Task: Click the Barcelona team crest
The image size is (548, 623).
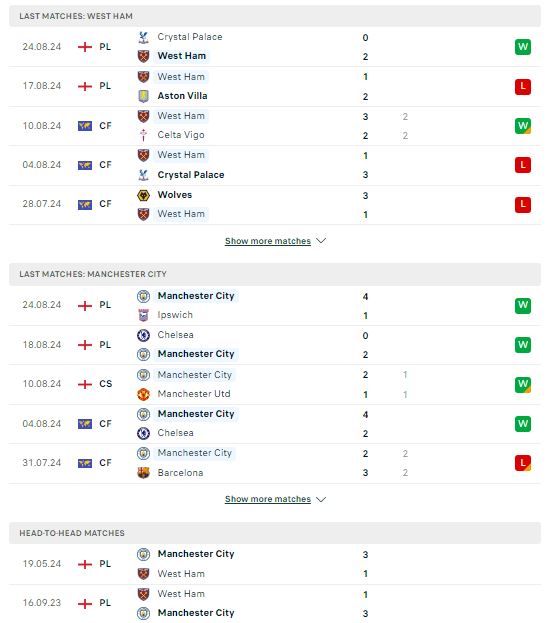Action: 143,473
